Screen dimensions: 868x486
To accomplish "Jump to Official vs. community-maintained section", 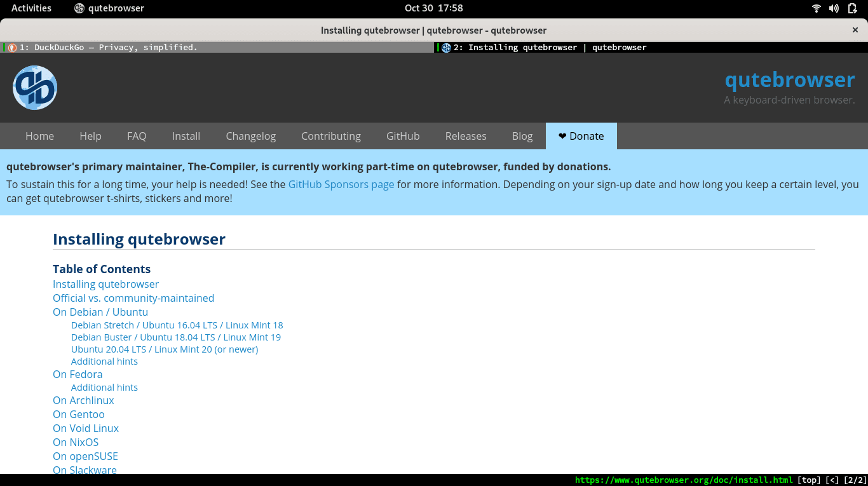I will click(x=133, y=298).
